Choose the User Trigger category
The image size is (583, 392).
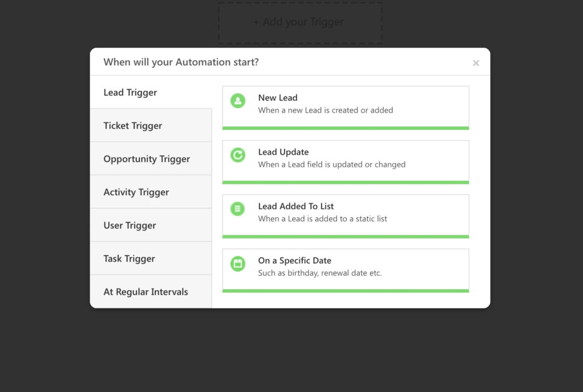pyautogui.click(x=129, y=225)
